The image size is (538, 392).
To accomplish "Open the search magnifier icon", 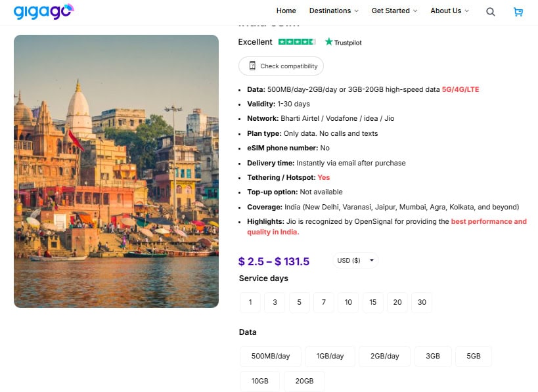I will [490, 12].
